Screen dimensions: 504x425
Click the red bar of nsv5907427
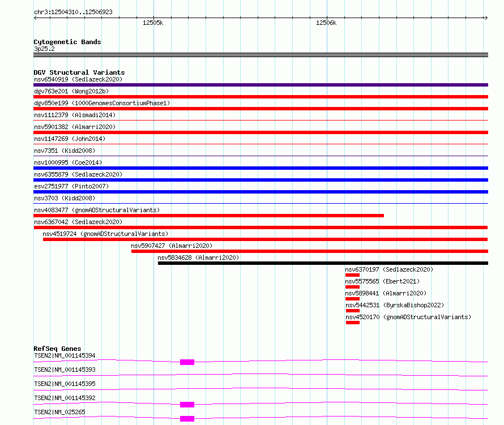tap(310, 251)
